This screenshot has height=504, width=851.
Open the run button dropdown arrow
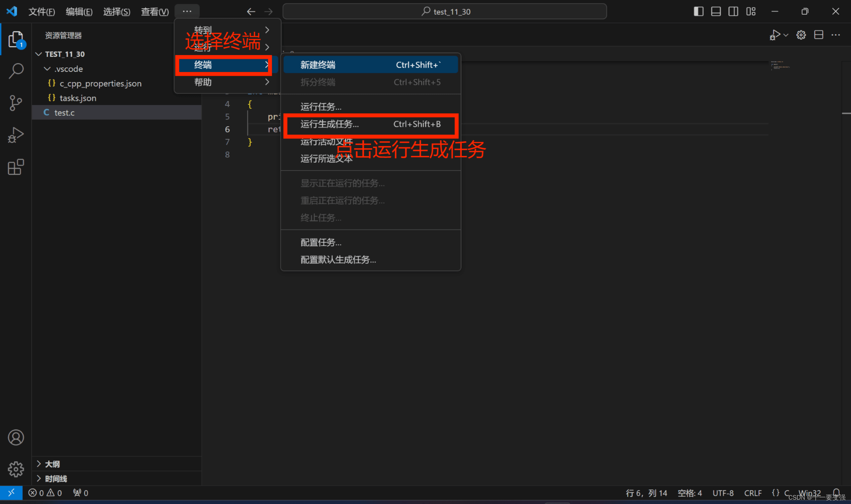[x=786, y=35]
